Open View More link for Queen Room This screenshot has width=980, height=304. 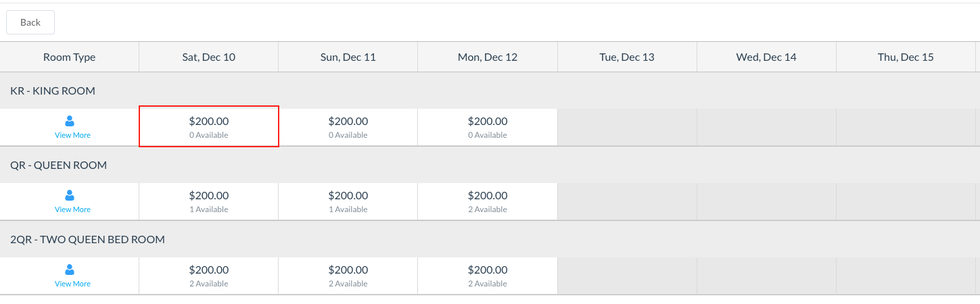tap(72, 209)
